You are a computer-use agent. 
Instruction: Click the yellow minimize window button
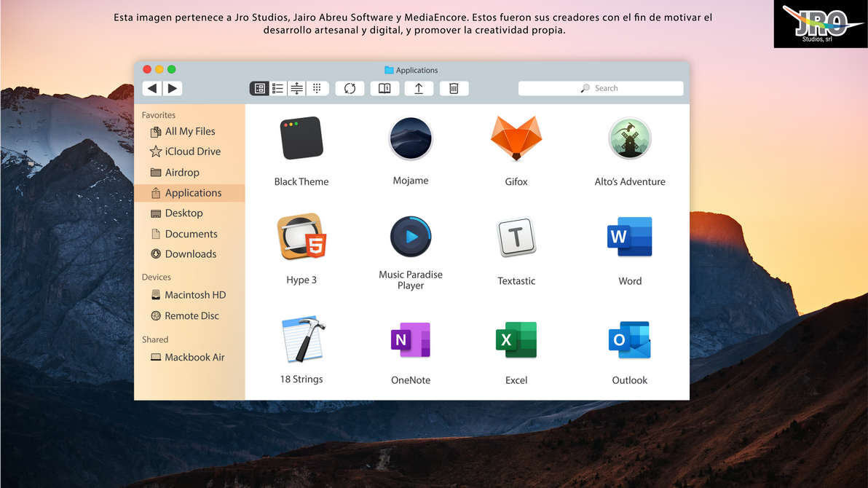tap(159, 69)
